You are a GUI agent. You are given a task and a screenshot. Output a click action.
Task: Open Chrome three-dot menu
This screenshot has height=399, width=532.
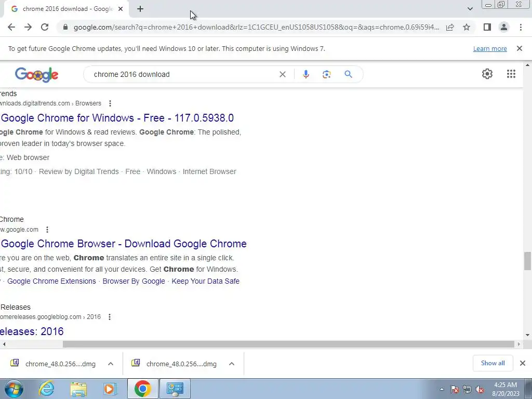521,27
